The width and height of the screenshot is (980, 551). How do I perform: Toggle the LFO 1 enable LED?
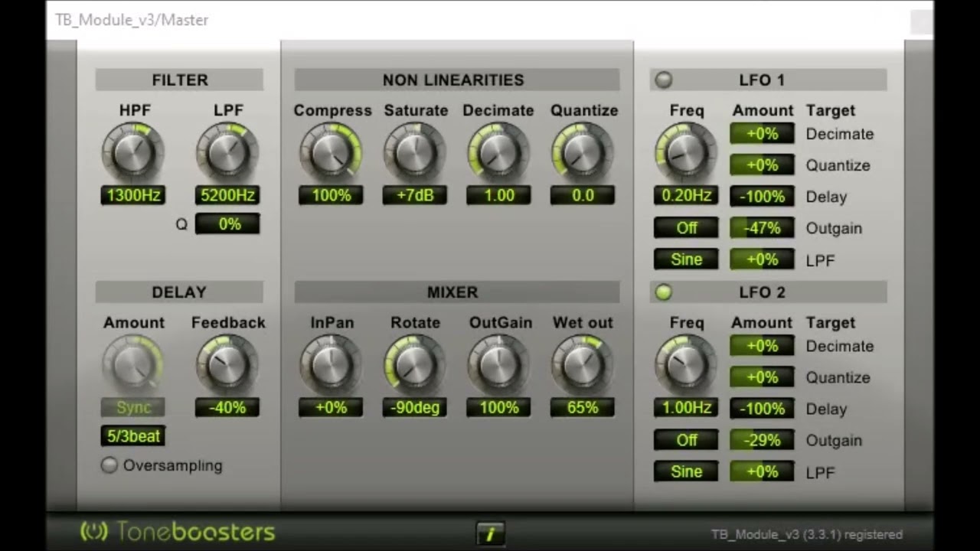coord(664,80)
